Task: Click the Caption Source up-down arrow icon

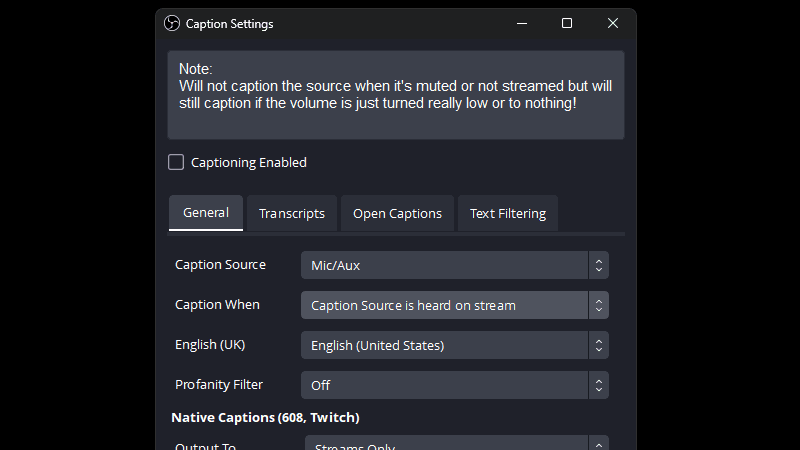Action: 598,265
